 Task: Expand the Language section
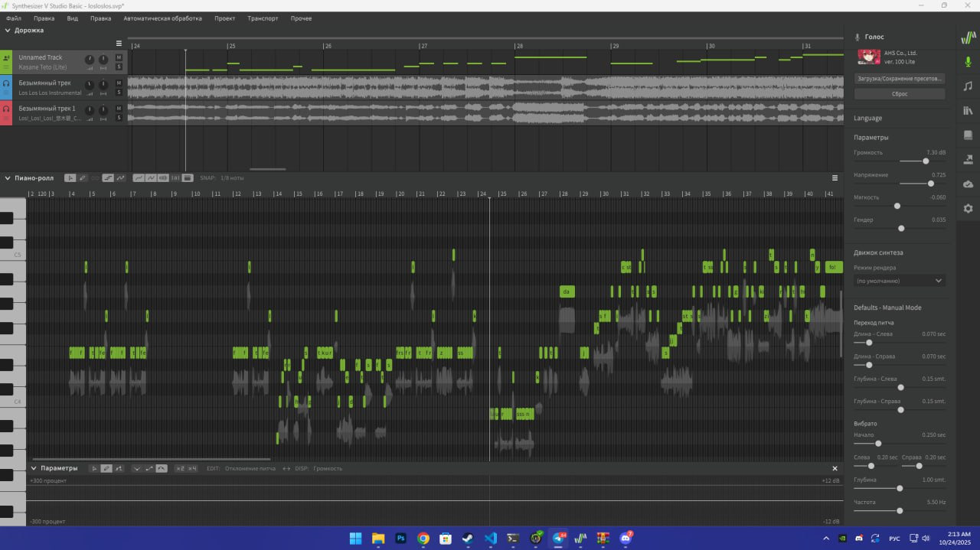[867, 118]
